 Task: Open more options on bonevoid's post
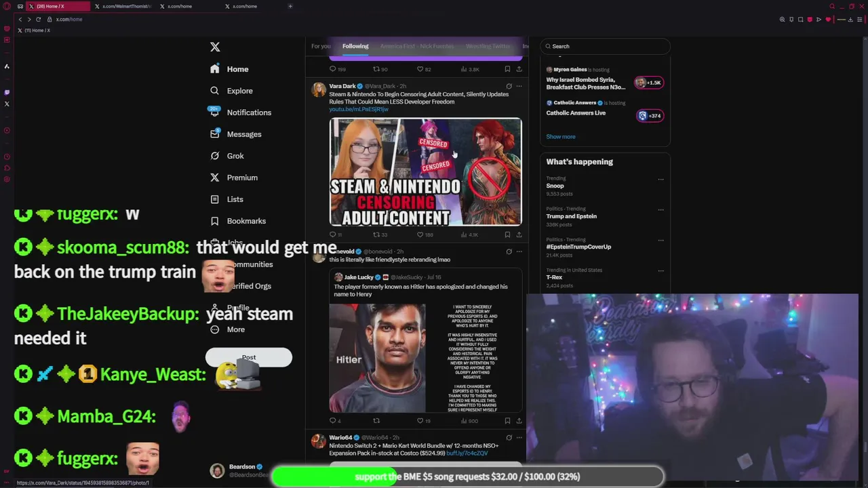click(519, 251)
